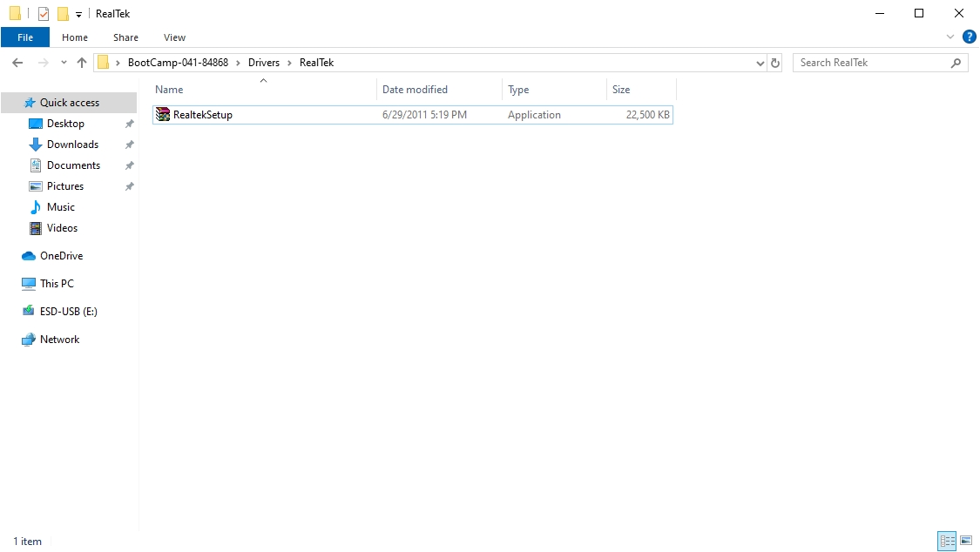This screenshot has width=980, height=552.
Task: Click the Properties quick access toolbar icon
Action: (x=44, y=13)
